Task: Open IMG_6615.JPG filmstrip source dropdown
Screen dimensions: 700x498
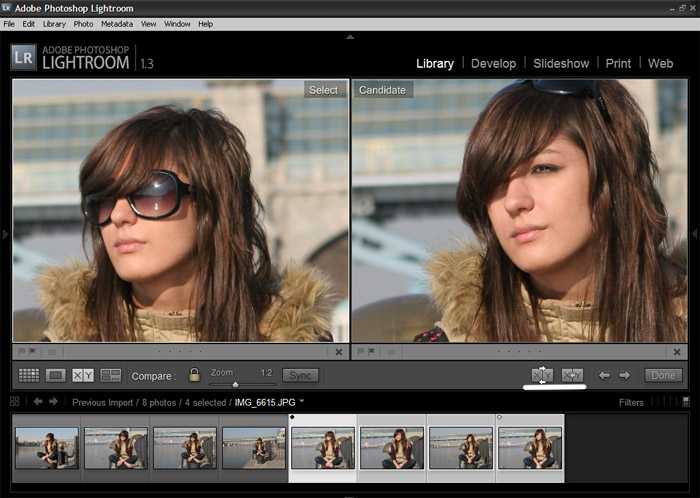Action: [x=302, y=401]
